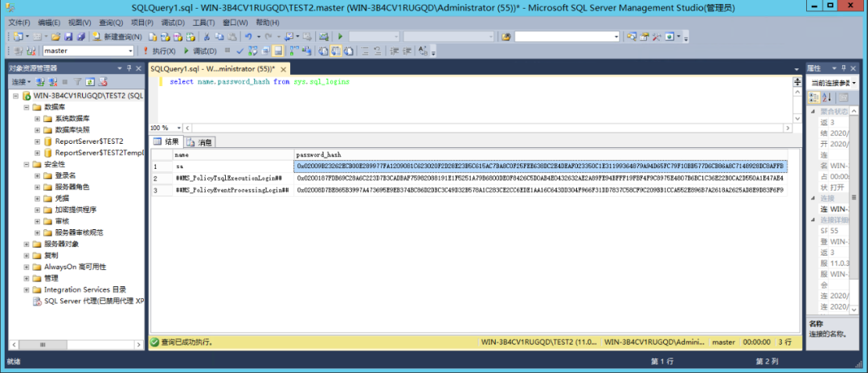Open the Query (查询) menu
The height and width of the screenshot is (373, 868).
[x=111, y=23]
